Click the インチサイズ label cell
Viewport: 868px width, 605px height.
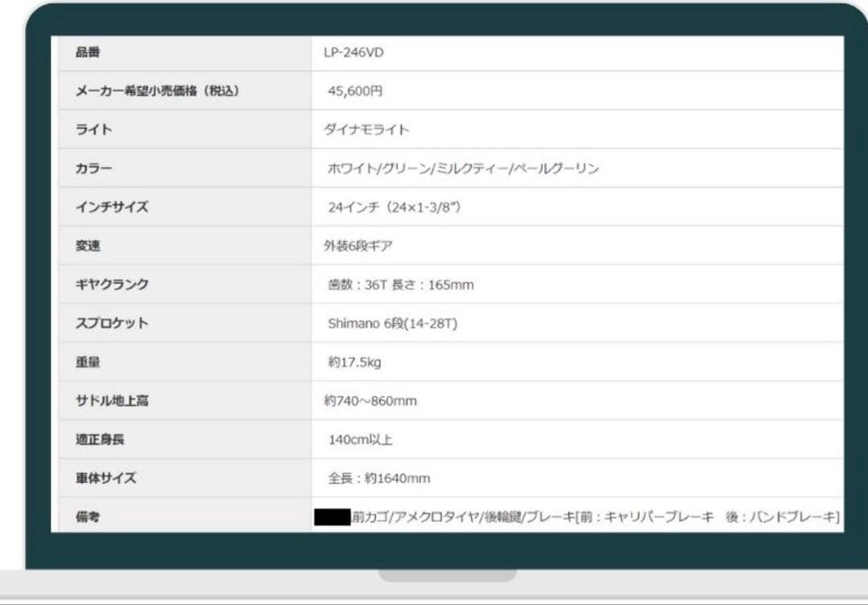pyautogui.click(x=112, y=207)
